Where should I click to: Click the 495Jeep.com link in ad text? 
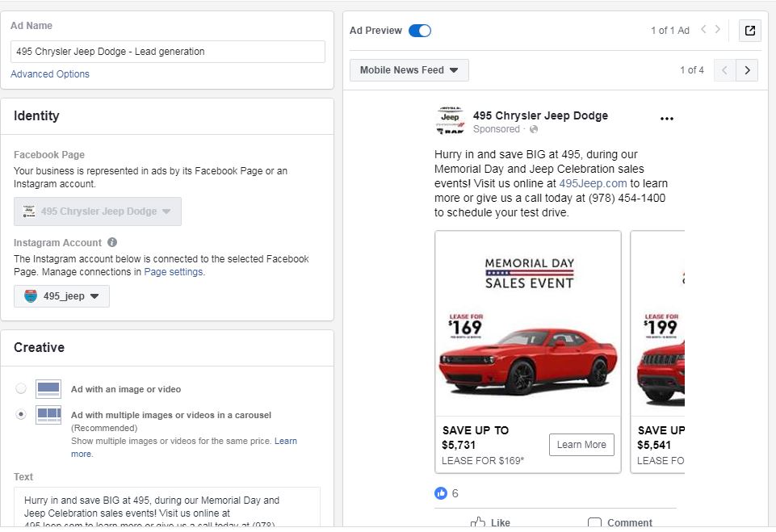[593, 183]
